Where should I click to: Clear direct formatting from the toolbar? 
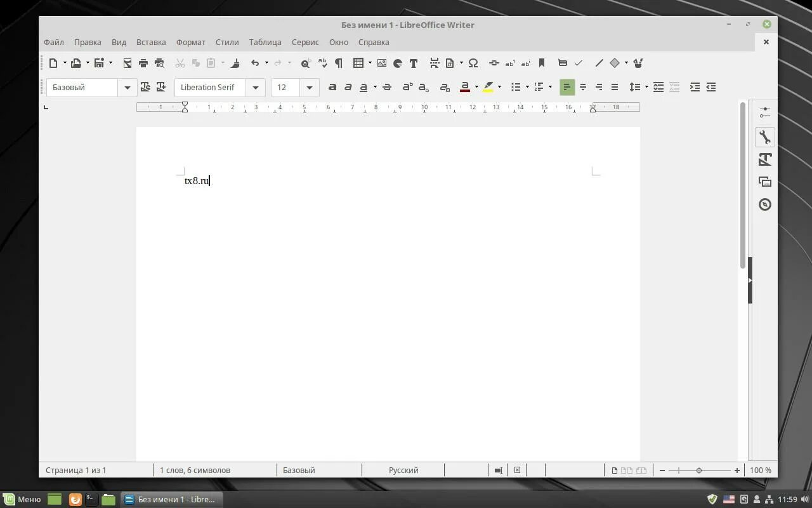point(445,87)
